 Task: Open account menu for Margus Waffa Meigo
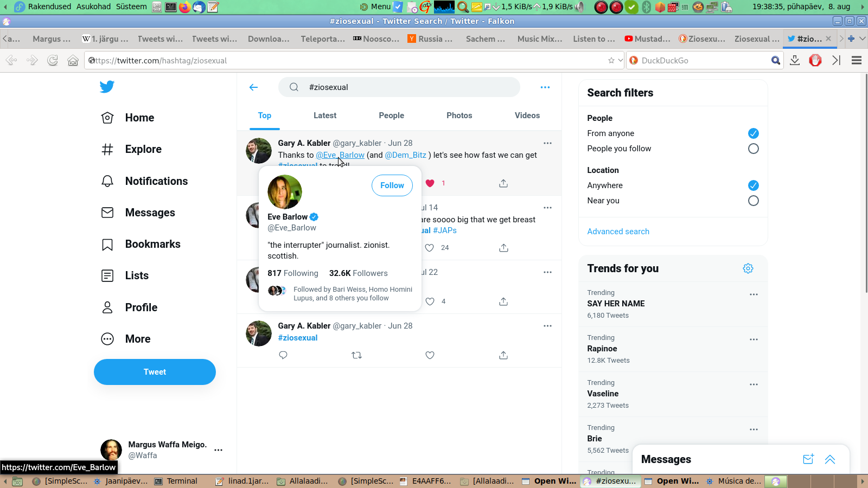tap(218, 450)
